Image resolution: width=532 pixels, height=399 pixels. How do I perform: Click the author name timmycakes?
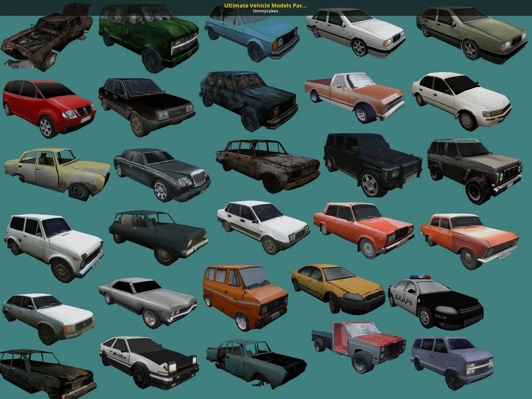tap(265, 11)
